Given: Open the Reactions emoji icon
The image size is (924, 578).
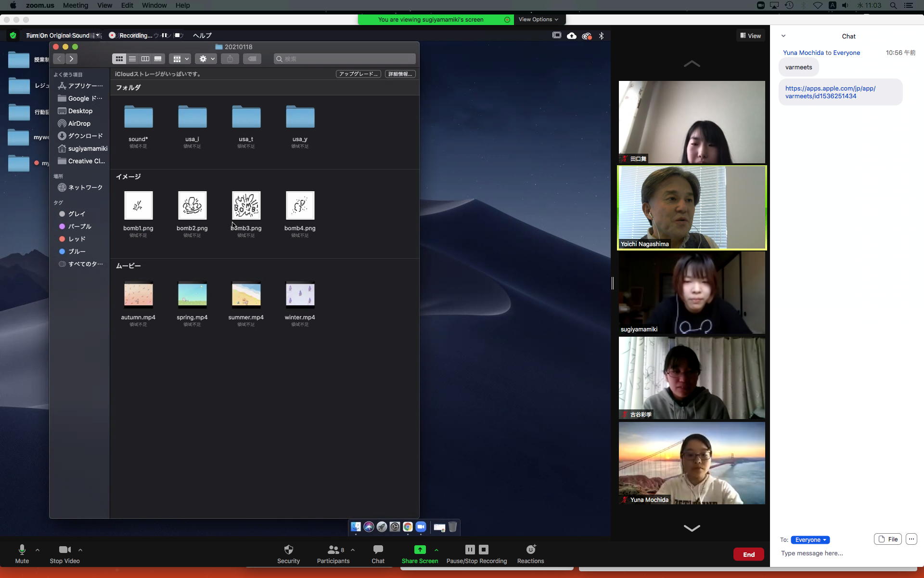Looking at the screenshot, I should pyautogui.click(x=530, y=550).
